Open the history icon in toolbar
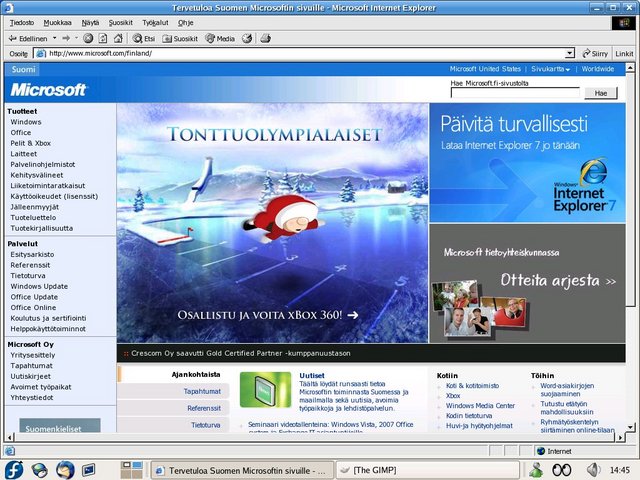Image resolution: width=640 pixels, height=480 pixels. [247, 38]
